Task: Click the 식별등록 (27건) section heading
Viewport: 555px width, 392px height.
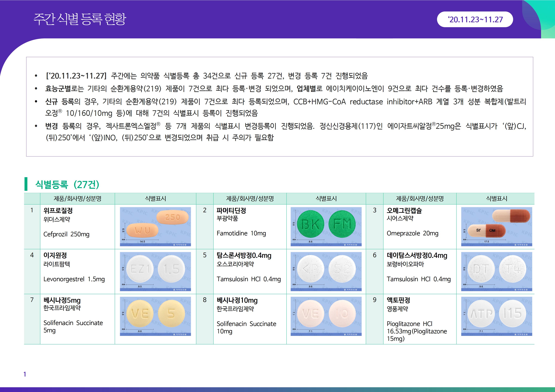Action: point(67,184)
